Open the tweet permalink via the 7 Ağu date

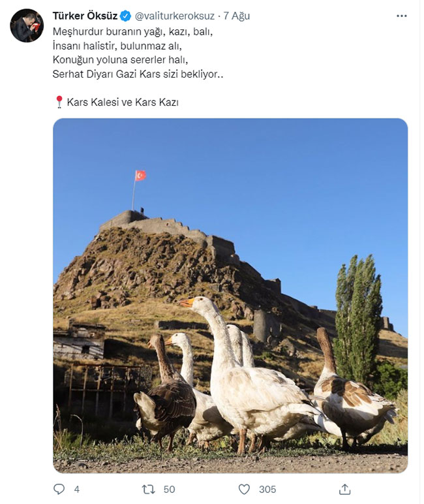[237, 16]
